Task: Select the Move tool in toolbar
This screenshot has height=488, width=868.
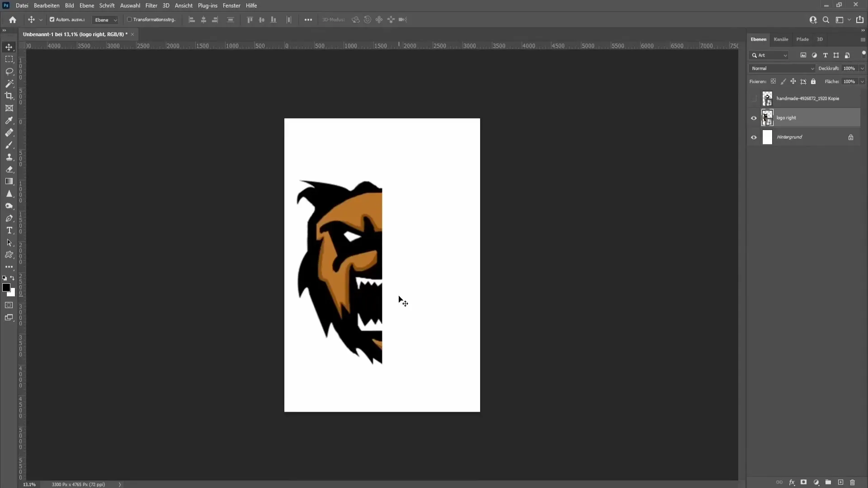Action: pos(9,47)
